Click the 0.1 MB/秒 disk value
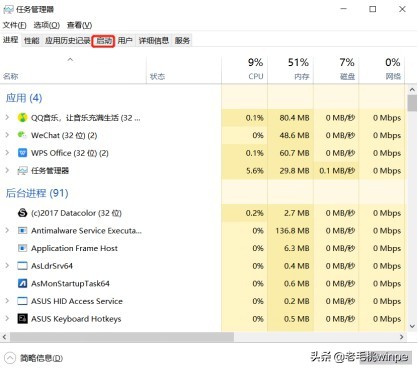This screenshot has height=372, width=418. point(337,171)
